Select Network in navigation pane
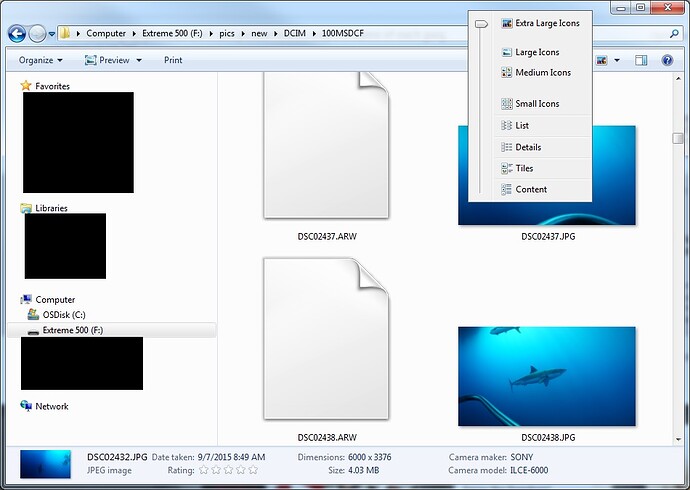This screenshot has width=690, height=490. pyautogui.click(x=52, y=406)
